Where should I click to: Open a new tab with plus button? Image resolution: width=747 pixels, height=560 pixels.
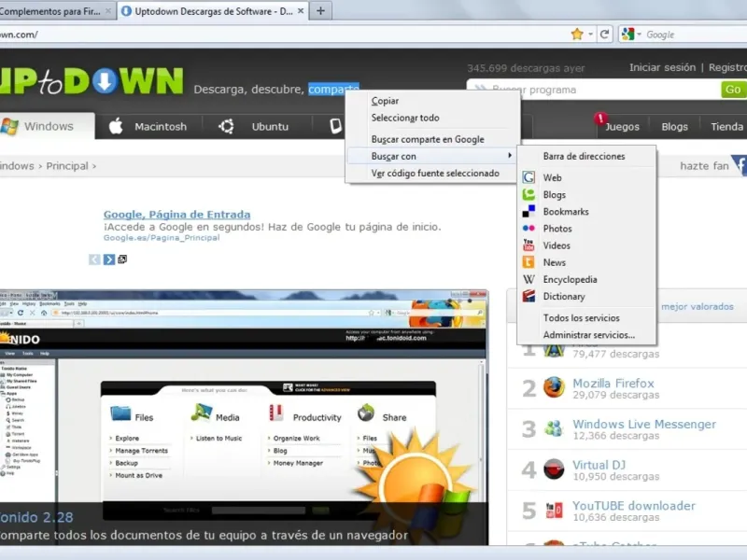320,10
